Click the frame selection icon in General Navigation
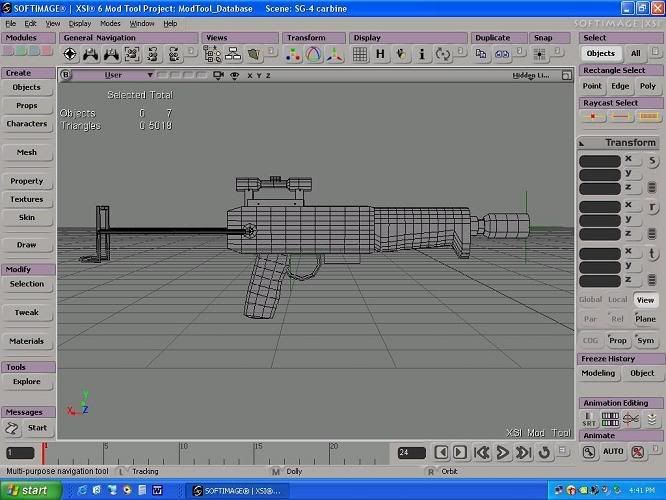This screenshot has height=500, width=666. 132,54
